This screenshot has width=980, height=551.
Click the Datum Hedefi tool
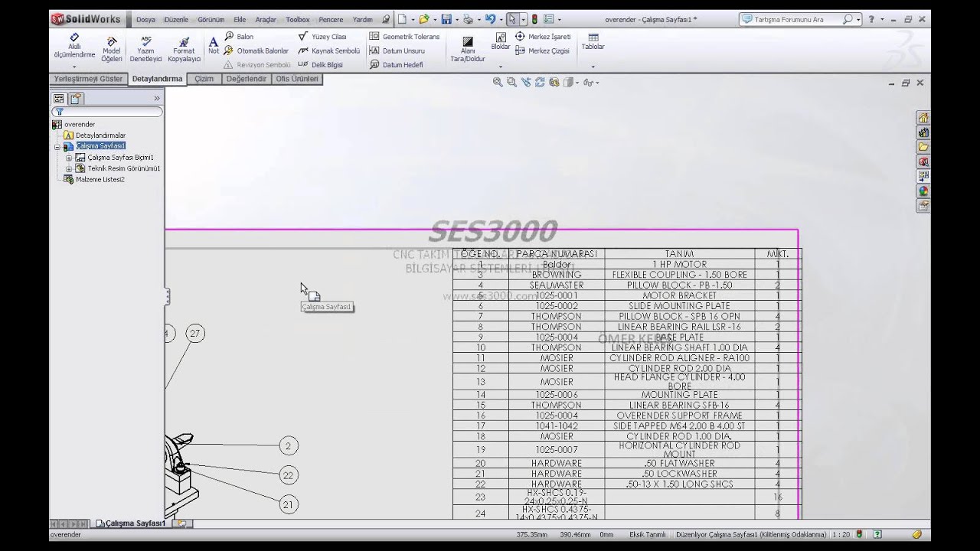click(x=396, y=65)
